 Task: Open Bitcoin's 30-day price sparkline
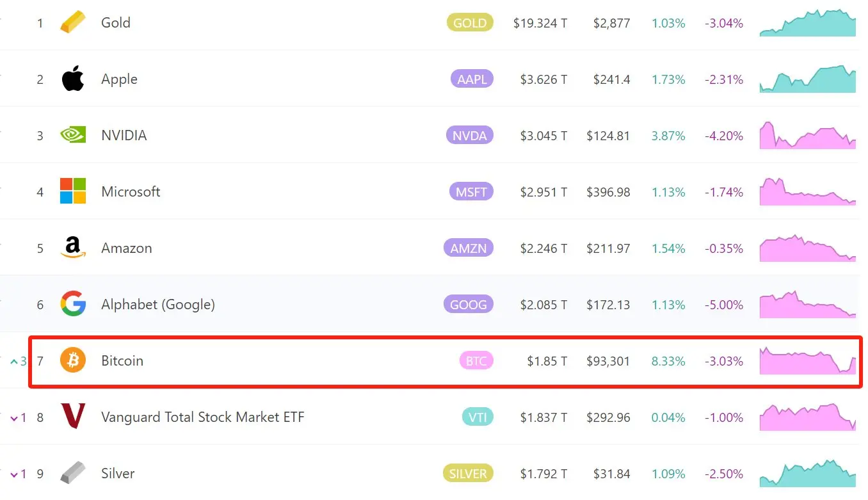807,361
